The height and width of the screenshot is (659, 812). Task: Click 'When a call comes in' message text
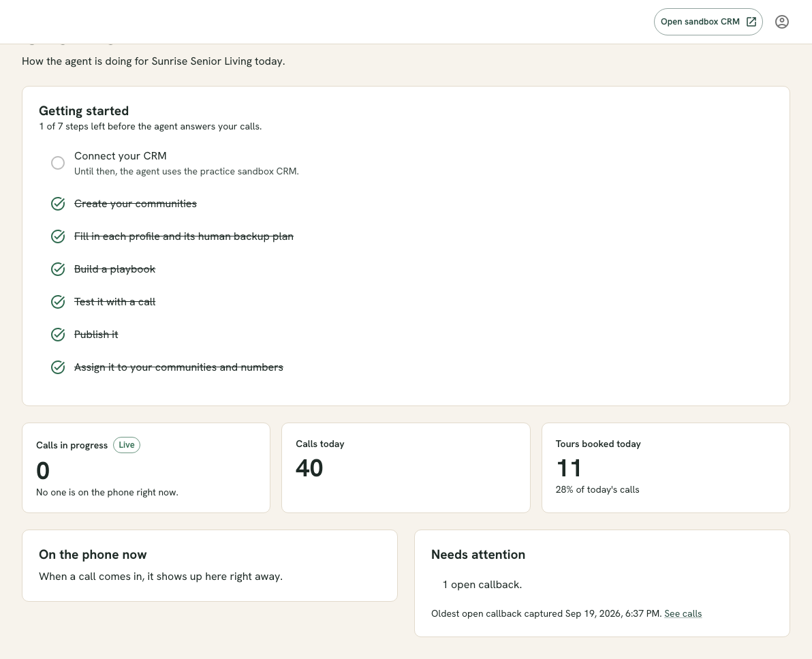[x=161, y=576]
